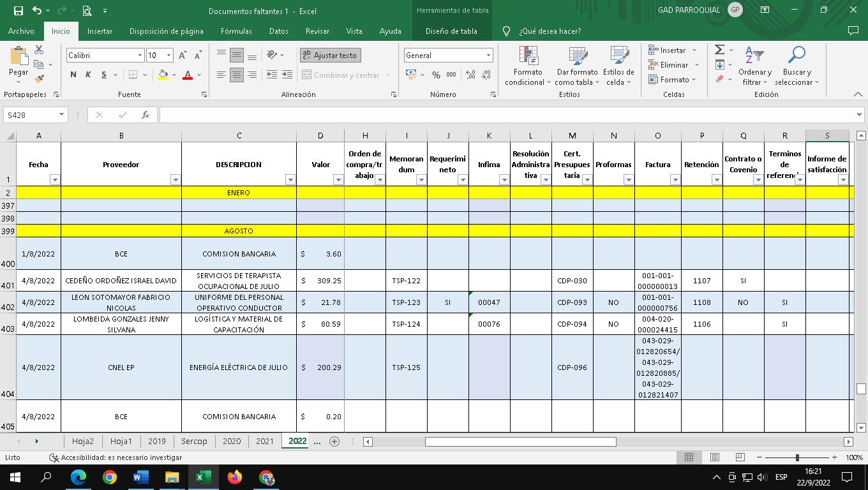Toggle Italic formatting (K)
The height and width of the screenshot is (490, 868).
[x=88, y=75]
